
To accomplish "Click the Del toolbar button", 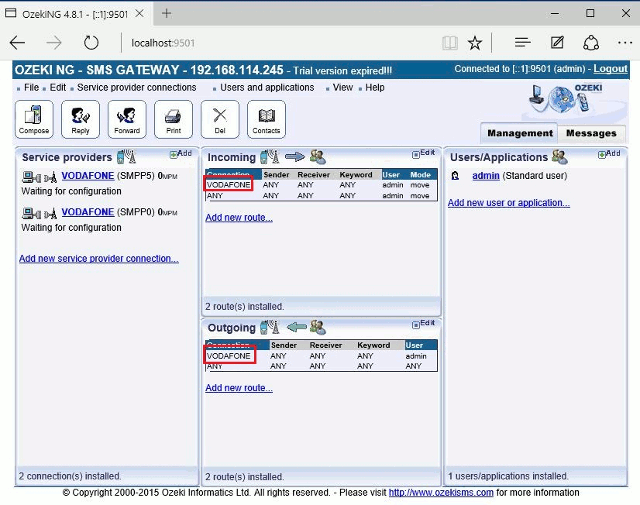I will [220, 119].
